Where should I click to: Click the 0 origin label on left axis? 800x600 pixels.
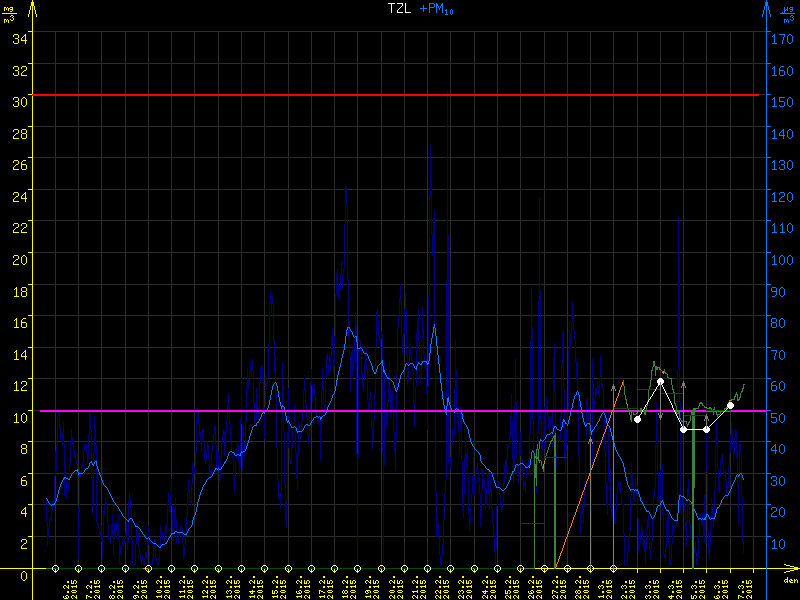[x=24, y=574]
